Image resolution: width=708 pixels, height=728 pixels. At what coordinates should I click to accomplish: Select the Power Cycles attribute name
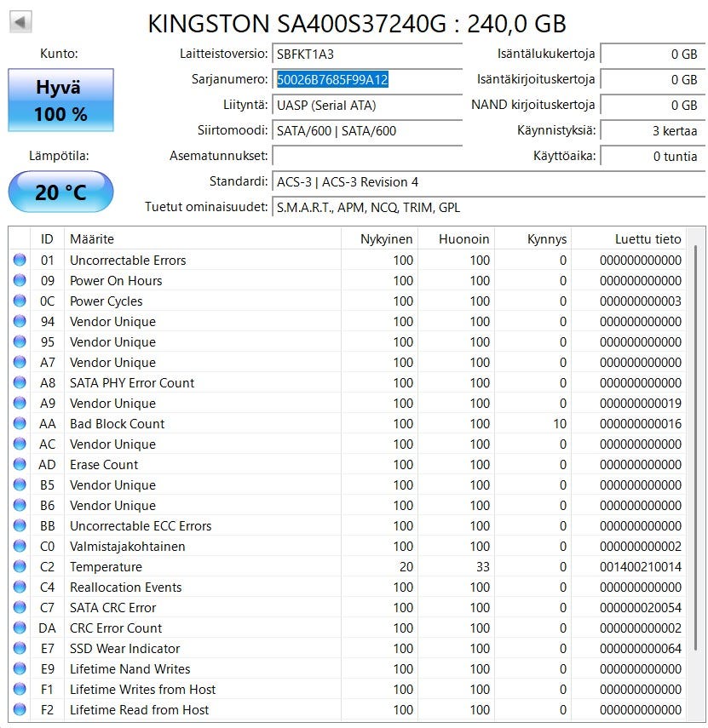click(x=106, y=301)
